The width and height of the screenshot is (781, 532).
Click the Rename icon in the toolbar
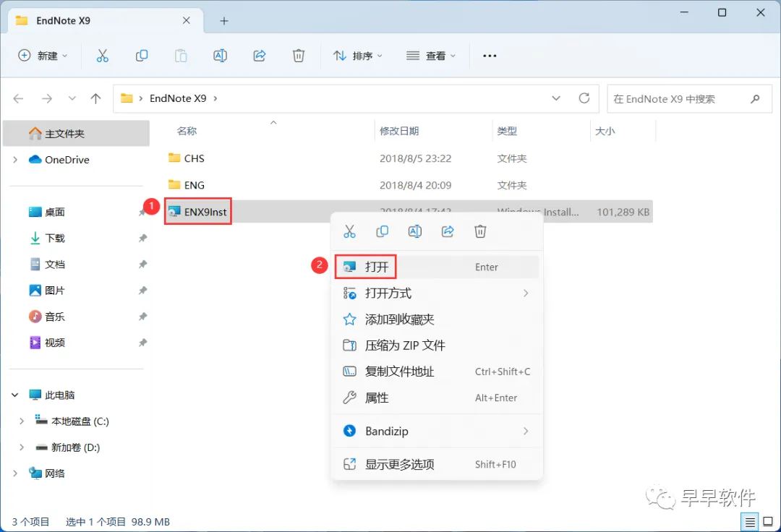click(220, 56)
